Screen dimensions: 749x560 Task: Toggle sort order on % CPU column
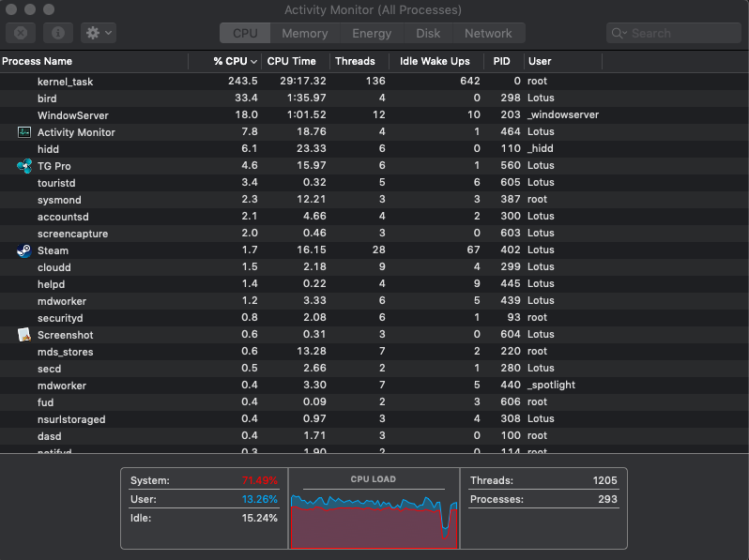(235, 61)
